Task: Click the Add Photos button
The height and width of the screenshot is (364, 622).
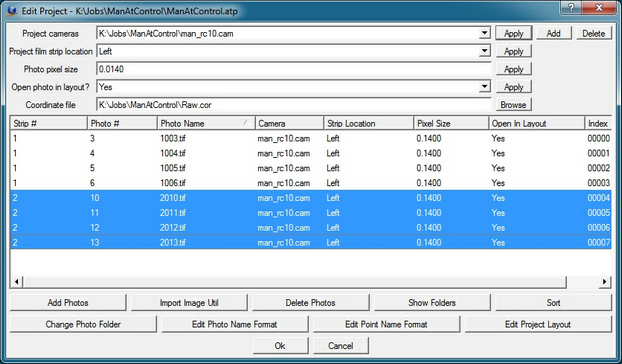Action: click(x=68, y=303)
